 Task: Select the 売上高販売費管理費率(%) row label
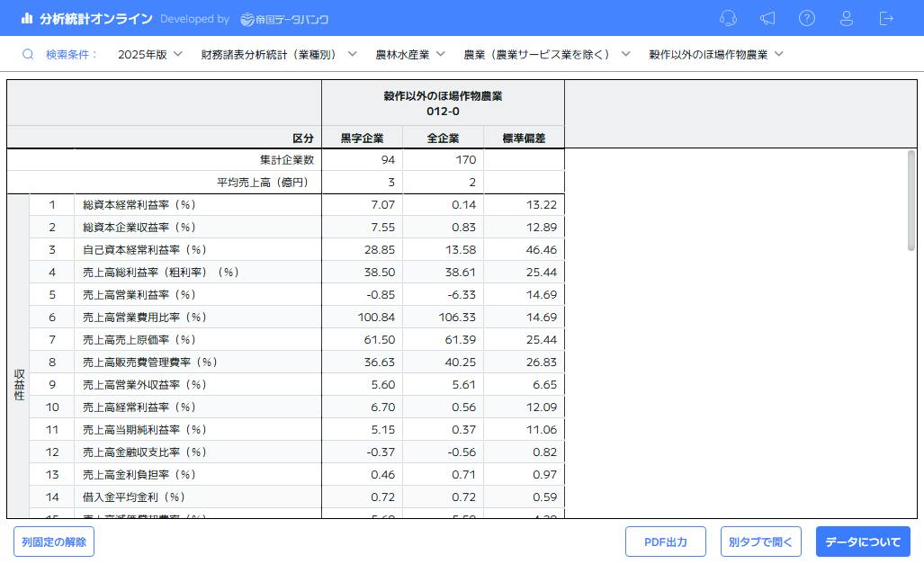[x=149, y=362]
